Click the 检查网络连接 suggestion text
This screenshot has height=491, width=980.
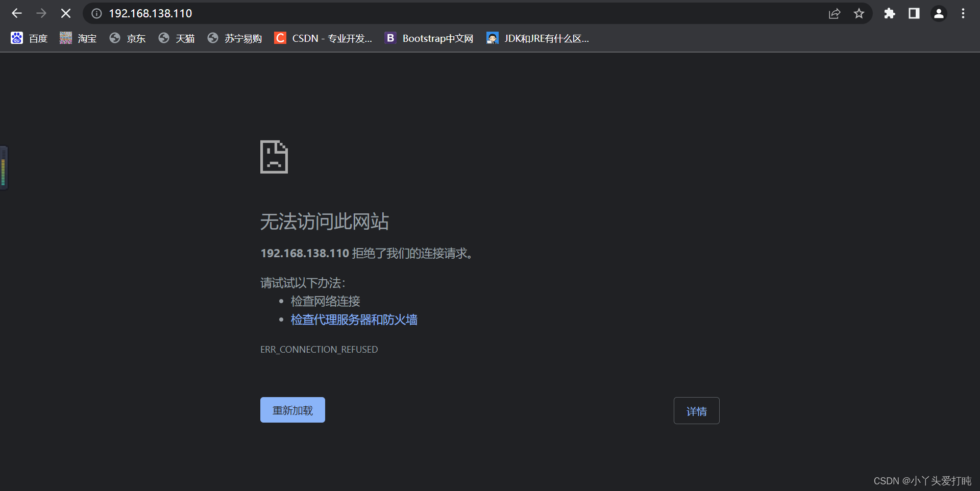326,301
